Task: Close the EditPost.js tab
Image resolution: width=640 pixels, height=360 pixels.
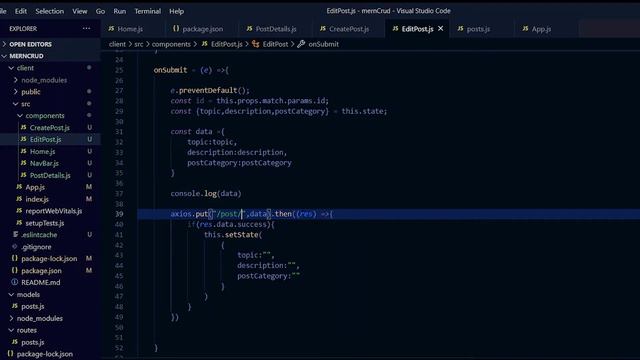Action: pyautogui.click(x=440, y=29)
